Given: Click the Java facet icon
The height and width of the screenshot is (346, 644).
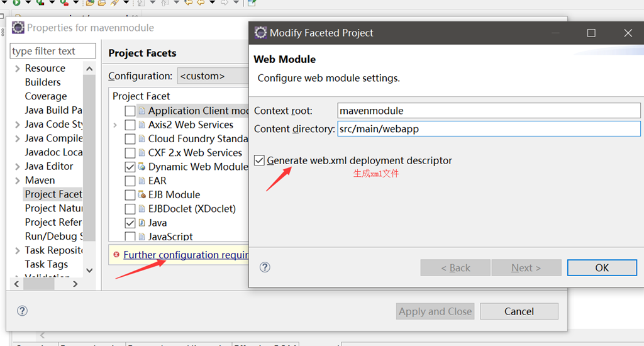Looking at the screenshot, I should click(142, 222).
